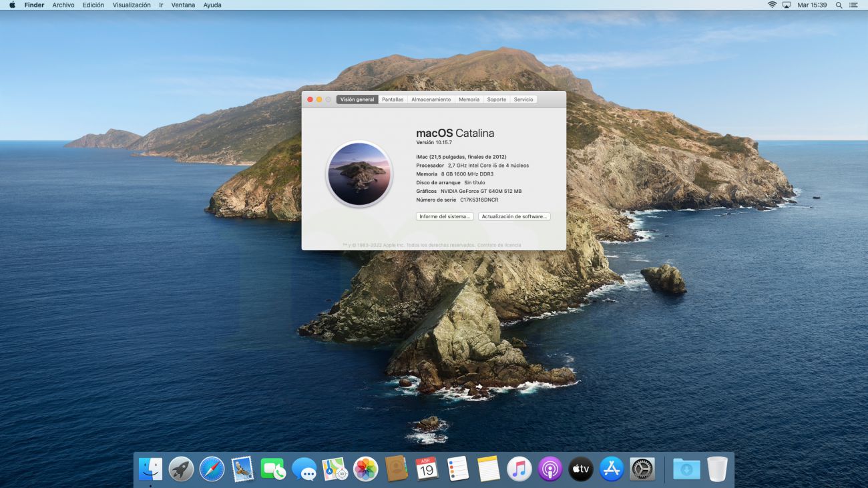Launch Launchpad rocket icon in Dock
This screenshot has width=868, height=488.
181,469
